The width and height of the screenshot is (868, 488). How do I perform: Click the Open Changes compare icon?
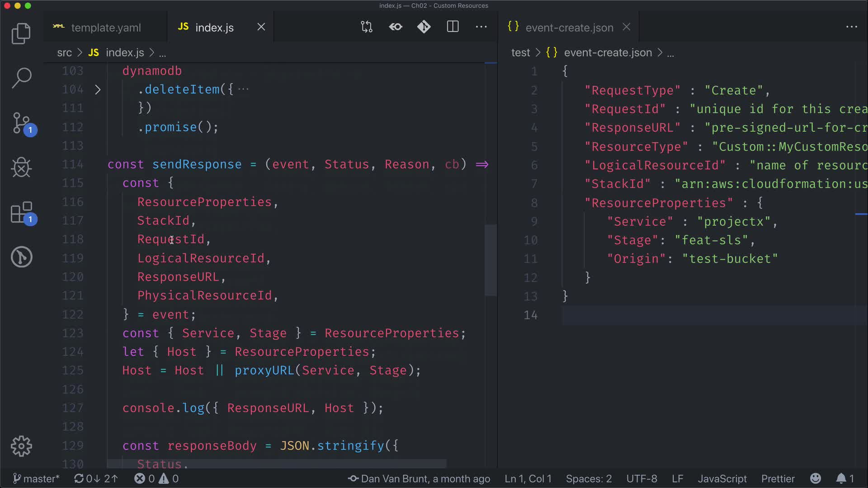click(367, 27)
